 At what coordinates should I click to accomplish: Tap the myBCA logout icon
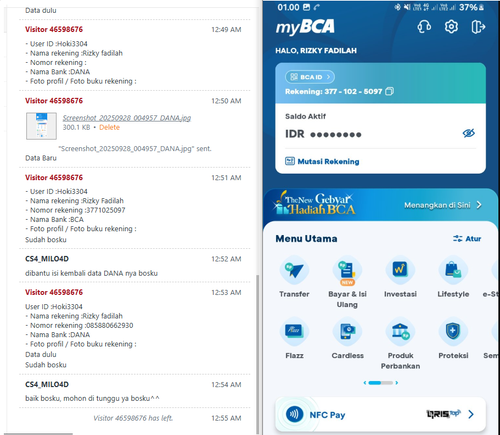(x=478, y=27)
